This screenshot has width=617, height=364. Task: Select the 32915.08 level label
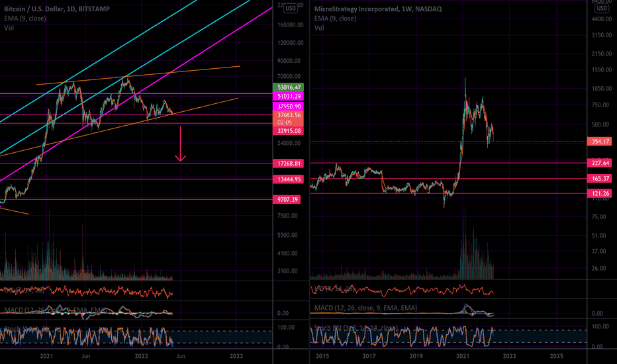pyautogui.click(x=288, y=131)
